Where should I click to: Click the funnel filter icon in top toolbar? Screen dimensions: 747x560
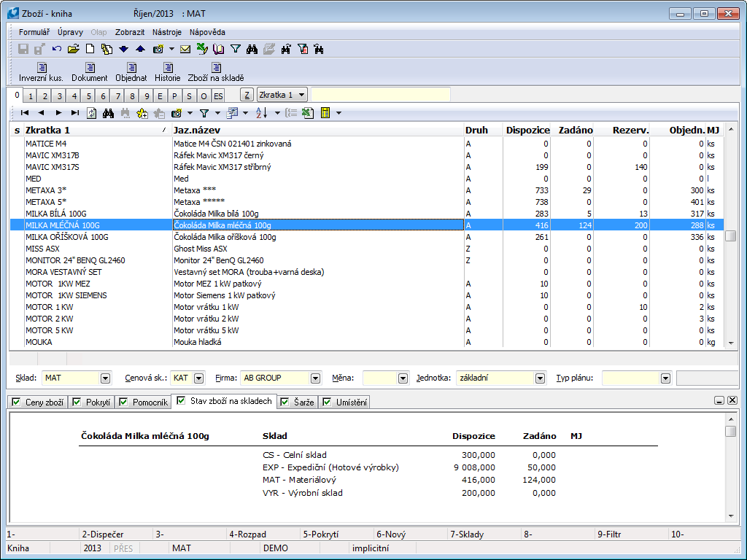[236, 50]
